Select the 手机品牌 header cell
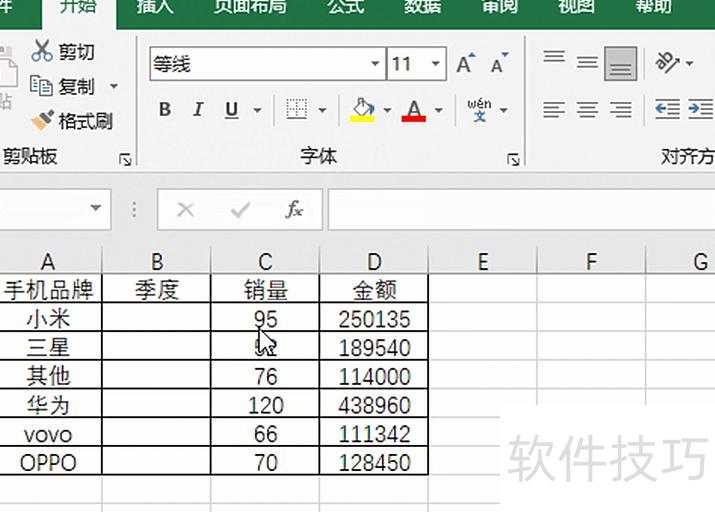The width and height of the screenshot is (715, 512). pos(51,288)
